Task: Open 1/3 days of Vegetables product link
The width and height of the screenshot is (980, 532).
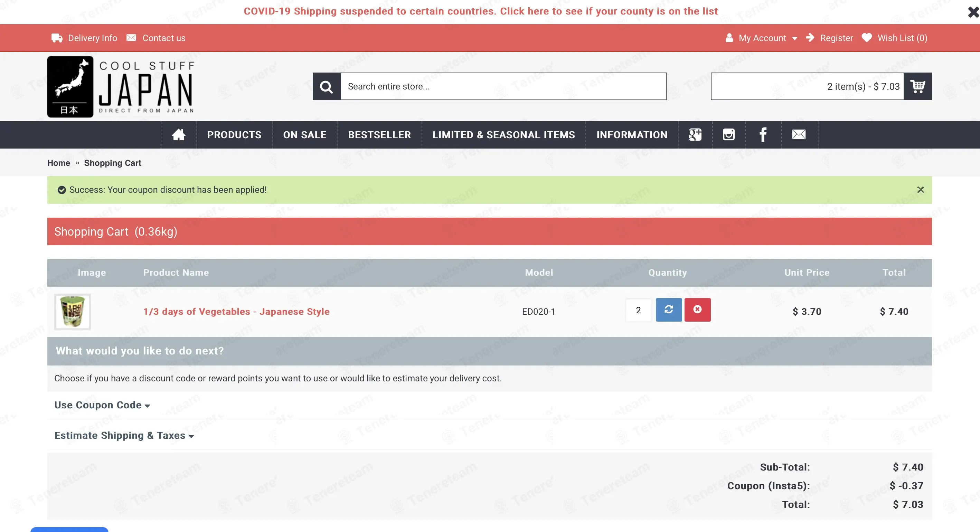Action: [236, 312]
